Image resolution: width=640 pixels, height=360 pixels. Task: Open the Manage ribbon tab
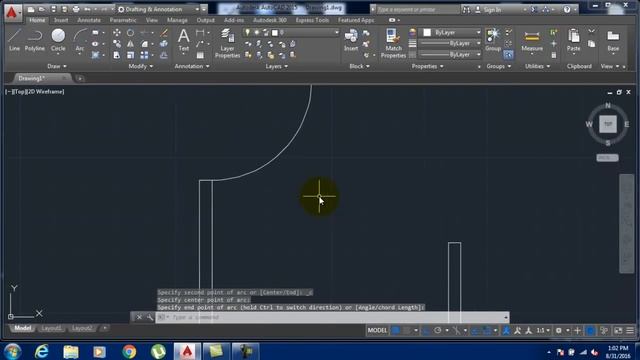tap(177, 20)
